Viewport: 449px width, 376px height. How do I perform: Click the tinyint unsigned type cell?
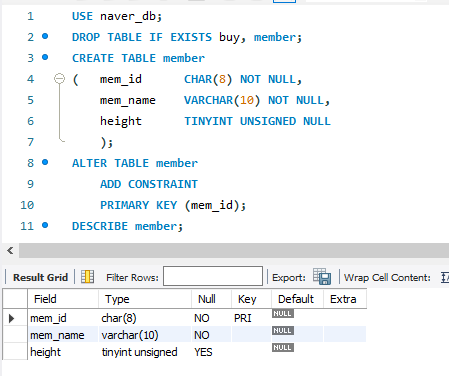click(x=145, y=352)
